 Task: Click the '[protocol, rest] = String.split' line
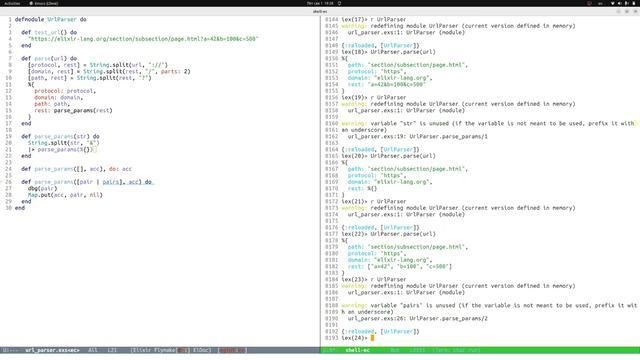tap(98, 65)
